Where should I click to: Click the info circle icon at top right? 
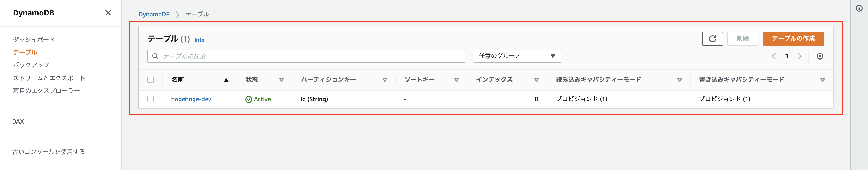pos(859,8)
